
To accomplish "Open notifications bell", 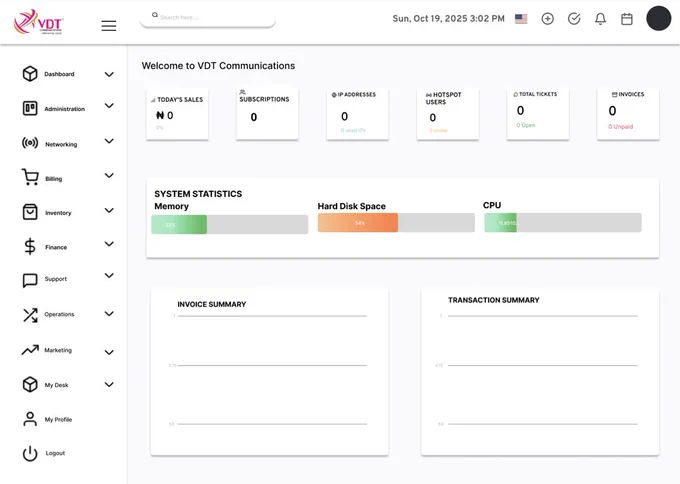I will (600, 19).
